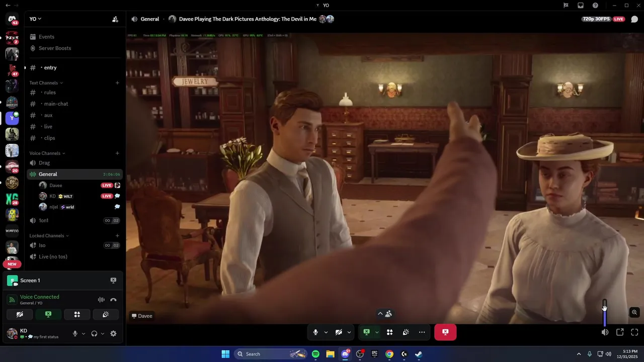
Task: Pop out the stream window
Action: coord(620,332)
